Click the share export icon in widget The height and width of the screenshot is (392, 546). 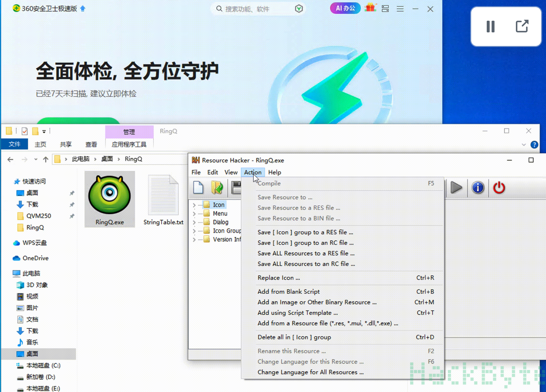[x=522, y=26]
